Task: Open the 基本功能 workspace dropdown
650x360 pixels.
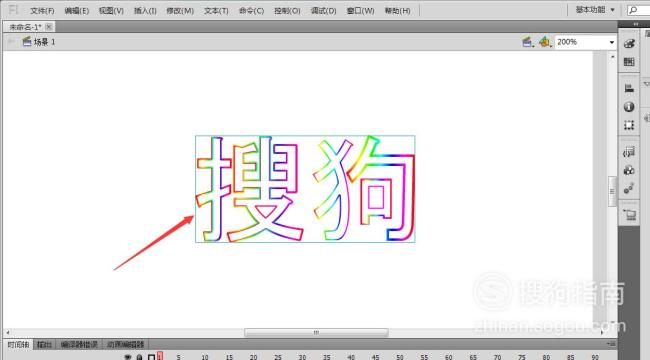Action: [595, 10]
